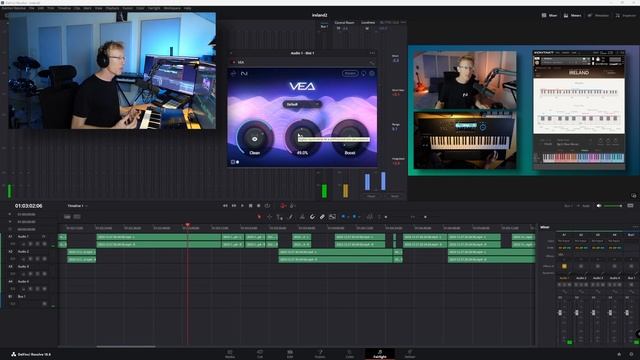The image size is (640, 360).
Task: Open project settings gear at bottom right
Action: click(x=631, y=354)
